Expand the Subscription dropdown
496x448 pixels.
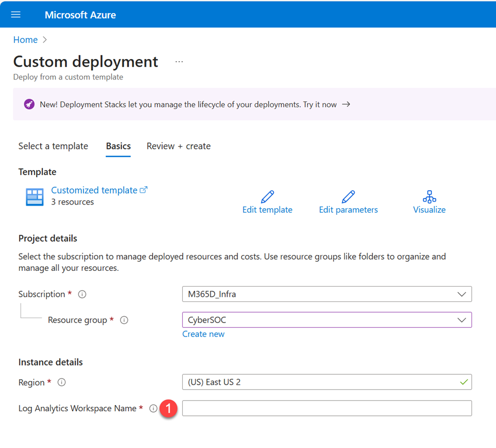click(327, 294)
